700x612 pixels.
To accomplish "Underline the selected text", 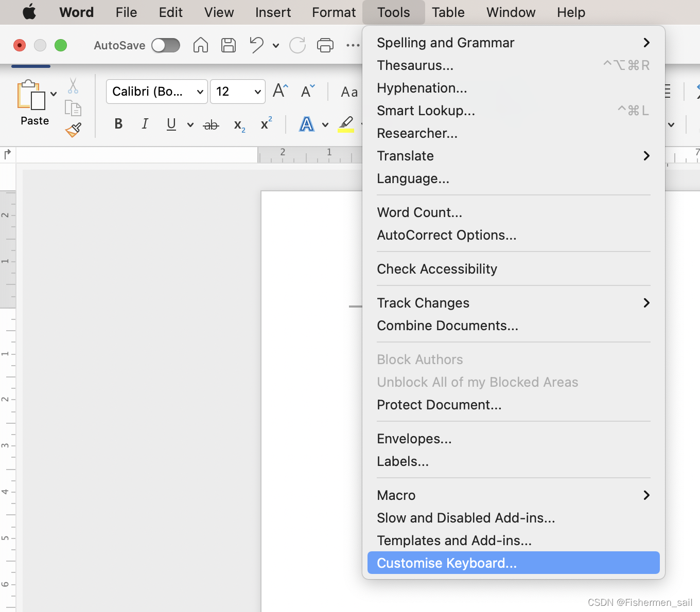I will tap(171, 124).
